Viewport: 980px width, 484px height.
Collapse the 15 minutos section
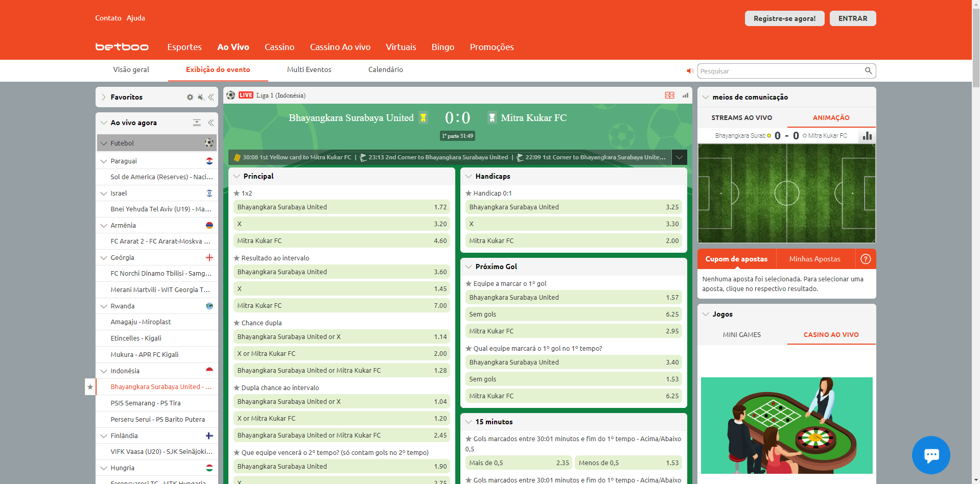(x=469, y=422)
